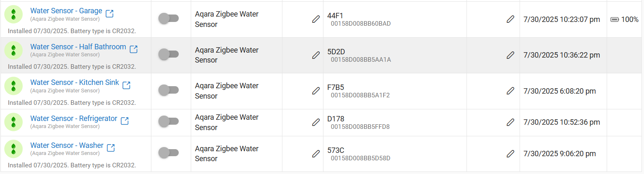Screen dimensions: 644x174
Task: Edit pencil icon right of F7B5 address
Action: (x=510, y=90)
